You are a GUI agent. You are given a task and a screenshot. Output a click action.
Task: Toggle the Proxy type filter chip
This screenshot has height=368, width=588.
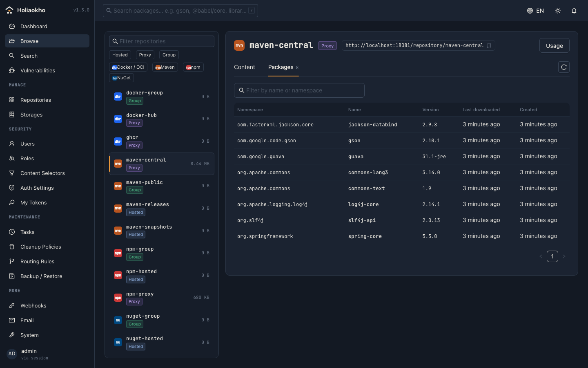[x=145, y=55]
